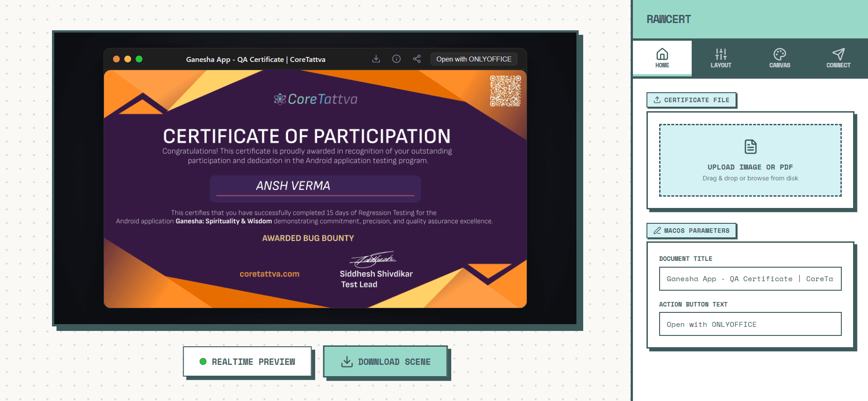Toggle the Realtime Preview button

click(x=247, y=361)
